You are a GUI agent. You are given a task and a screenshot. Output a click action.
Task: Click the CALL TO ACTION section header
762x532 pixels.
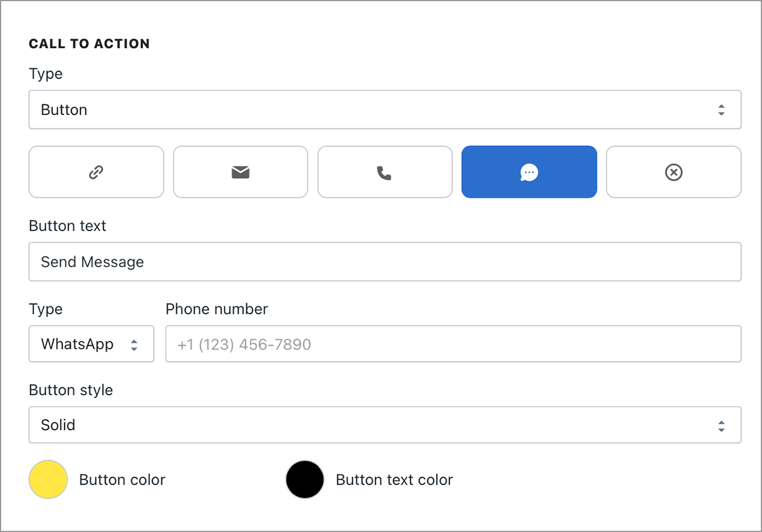coord(89,43)
